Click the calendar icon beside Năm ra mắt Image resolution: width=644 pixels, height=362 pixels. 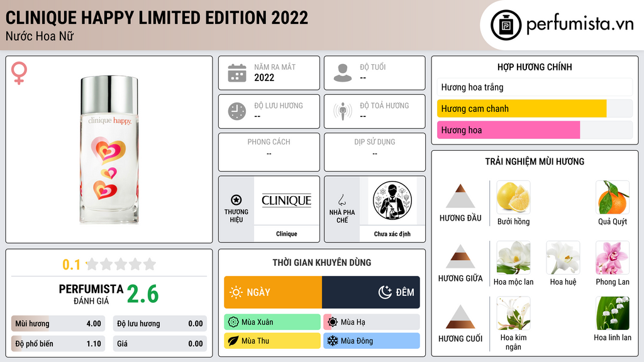[237, 73]
